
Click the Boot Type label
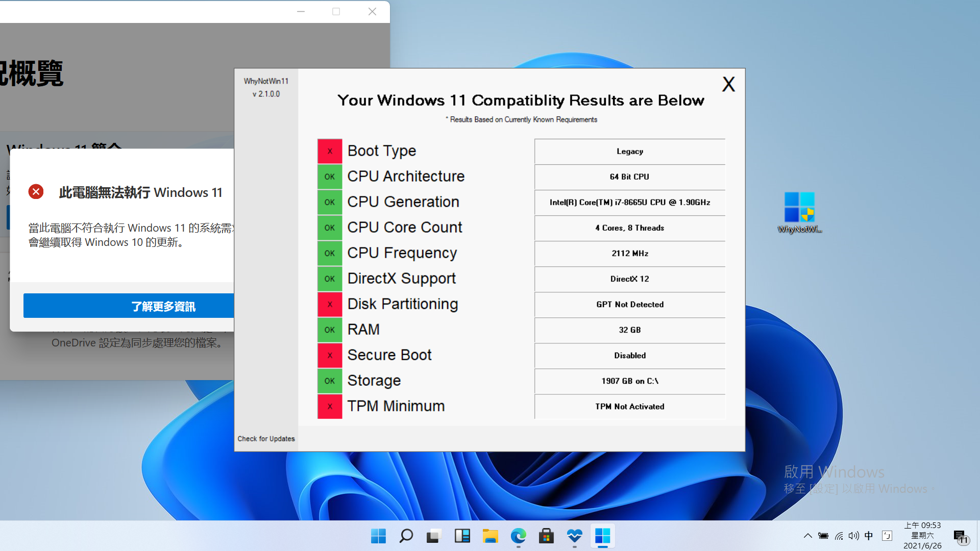click(382, 151)
